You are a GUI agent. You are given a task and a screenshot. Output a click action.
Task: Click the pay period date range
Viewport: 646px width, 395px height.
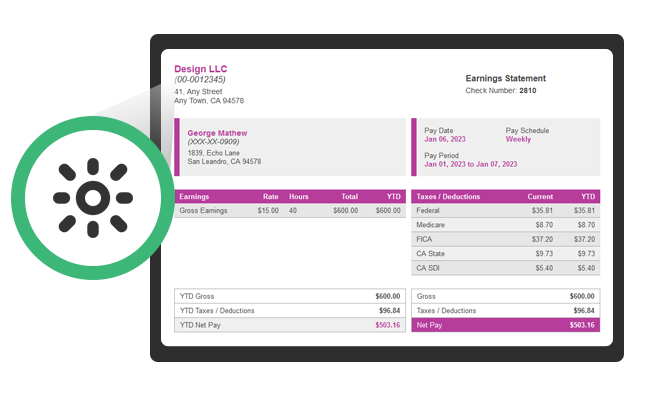[470, 164]
